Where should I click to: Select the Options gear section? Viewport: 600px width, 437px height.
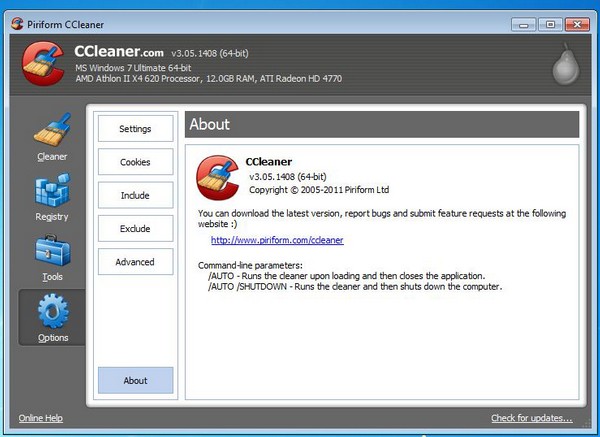click(52, 317)
